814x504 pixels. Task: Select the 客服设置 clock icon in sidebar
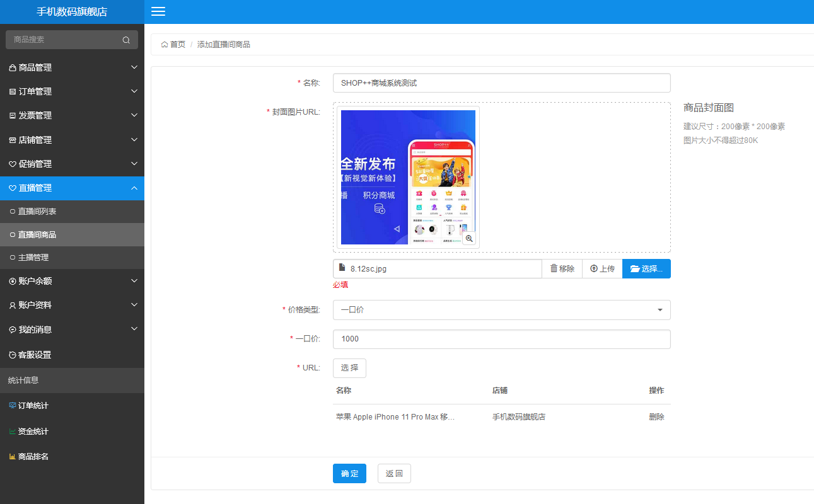[13, 355]
